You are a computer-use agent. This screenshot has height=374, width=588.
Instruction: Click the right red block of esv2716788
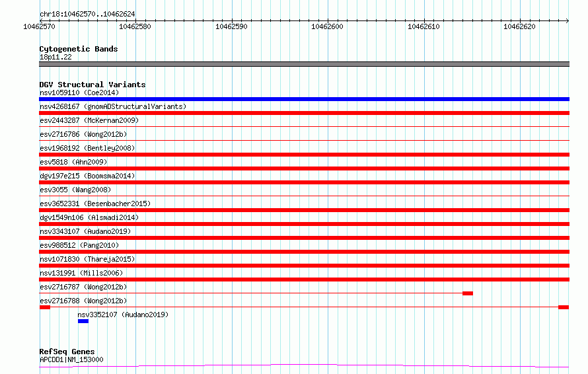[564, 307]
